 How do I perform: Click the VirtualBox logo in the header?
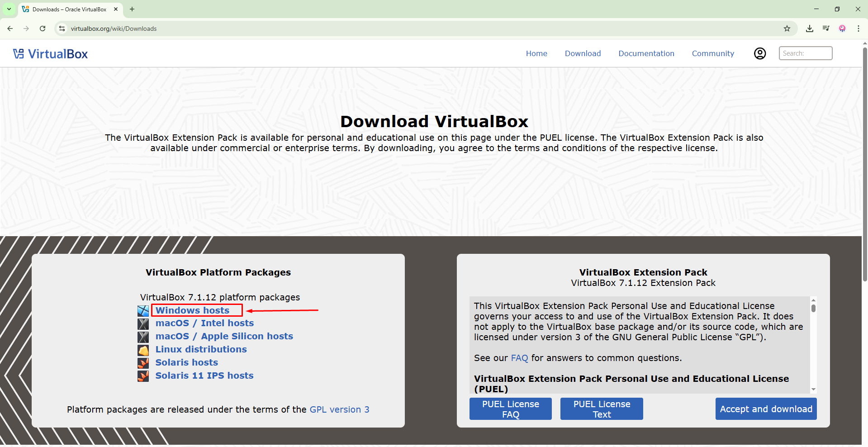tap(50, 54)
